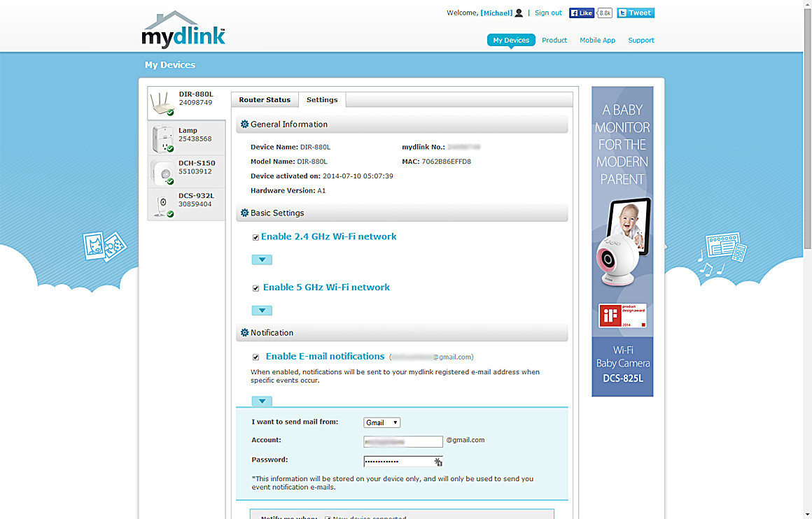Click the user profile icon next to Michael
This screenshot has width=812, height=519.
click(519, 13)
